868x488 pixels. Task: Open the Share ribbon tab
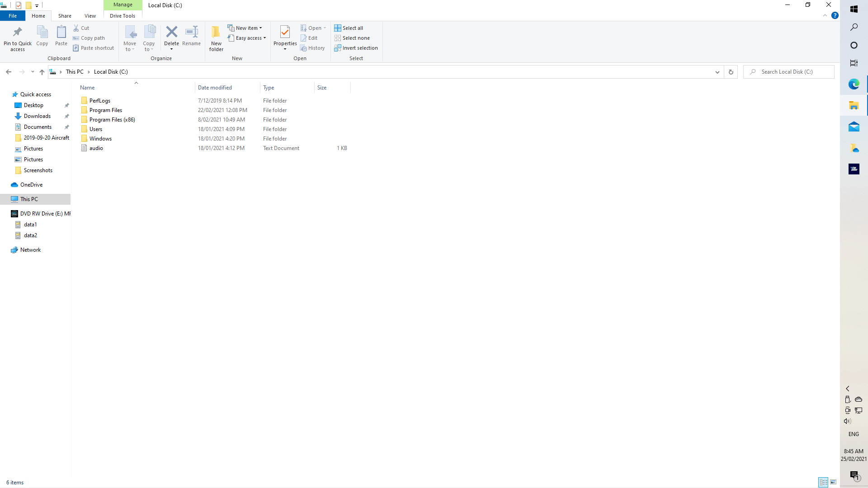pyautogui.click(x=64, y=16)
